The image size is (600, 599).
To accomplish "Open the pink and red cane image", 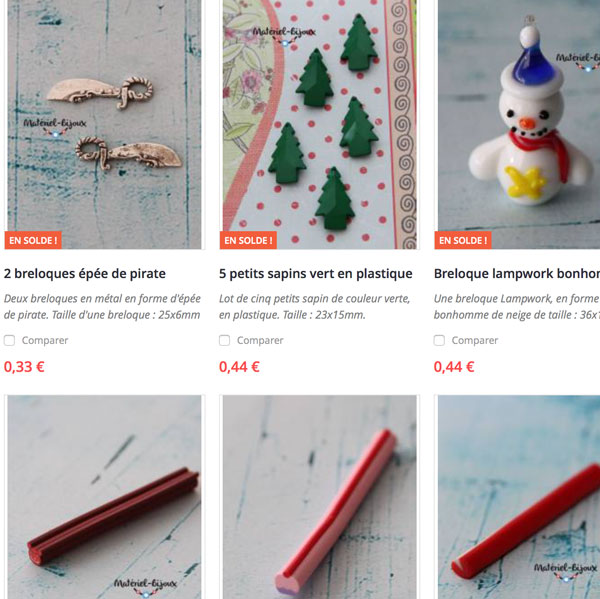I will 320,497.
